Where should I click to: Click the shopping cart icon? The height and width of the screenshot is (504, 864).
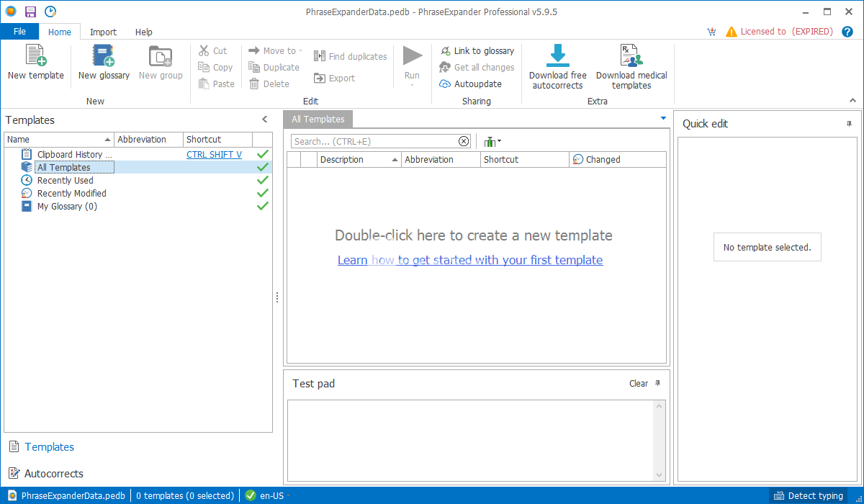[711, 32]
